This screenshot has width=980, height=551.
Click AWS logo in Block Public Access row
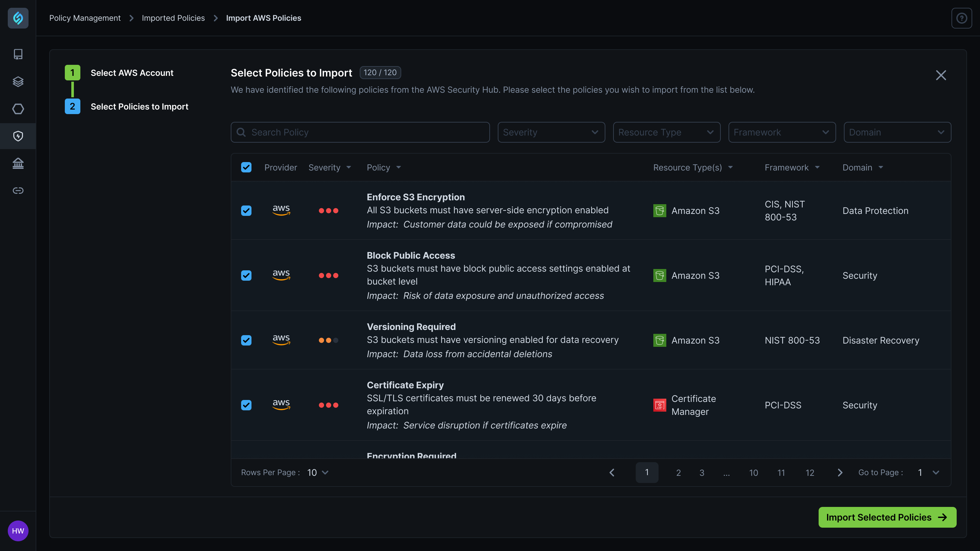tap(281, 275)
